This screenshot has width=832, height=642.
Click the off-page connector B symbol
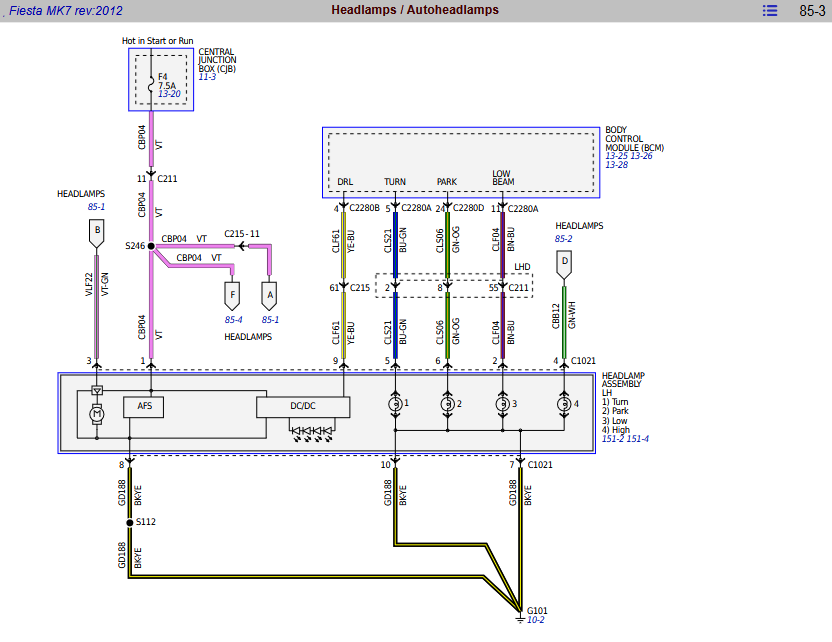click(96, 235)
